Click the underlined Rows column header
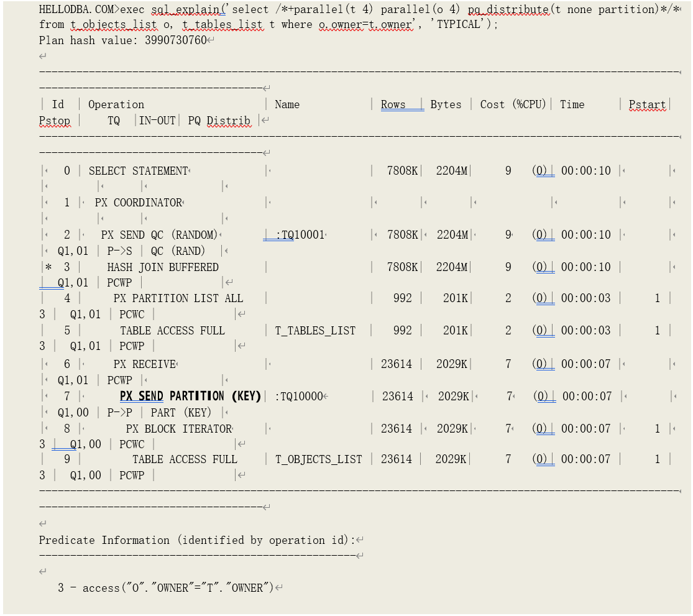 pos(393,104)
